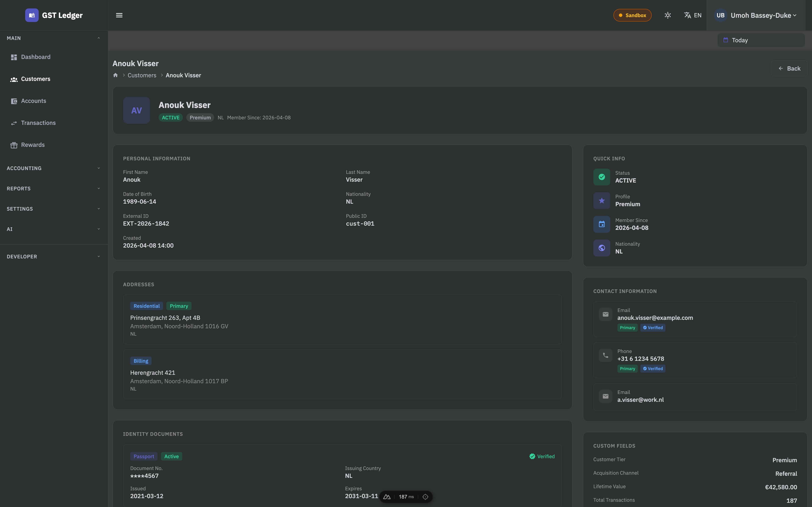
Task: Click the phone contact icon
Action: coord(605,356)
